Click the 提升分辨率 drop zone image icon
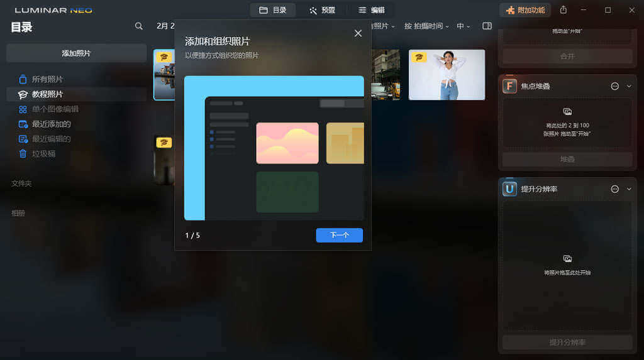Image resolution: width=644 pixels, height=360 pixels. (567, 258)
